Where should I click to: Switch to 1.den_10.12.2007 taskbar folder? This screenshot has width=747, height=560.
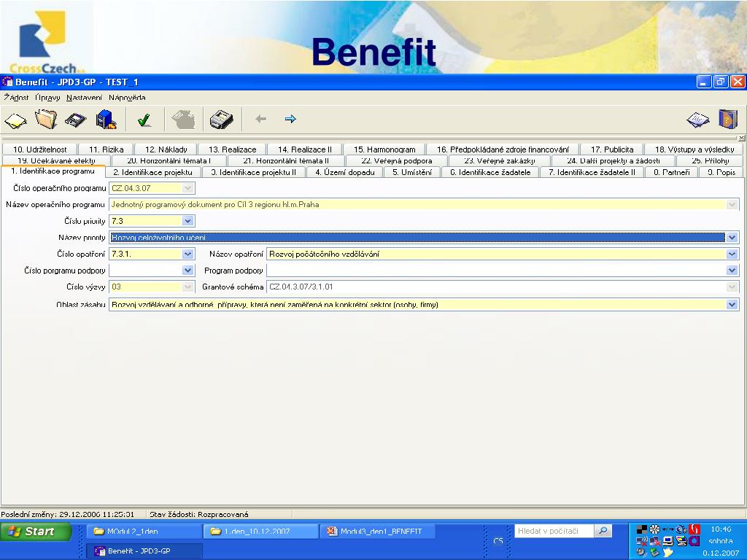[x=261, y=531]
